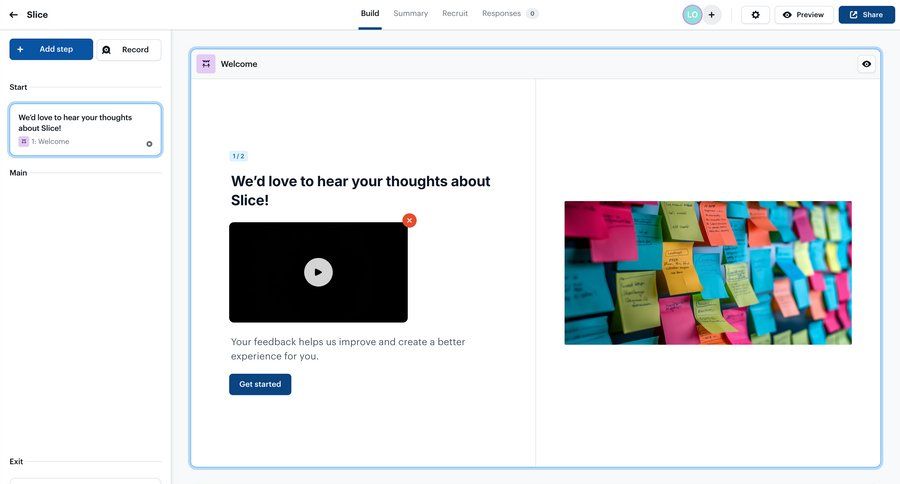
Task: Edit the description "Your feedback helps us improve"
Action: pyautogui.click(x=348, y=349)
